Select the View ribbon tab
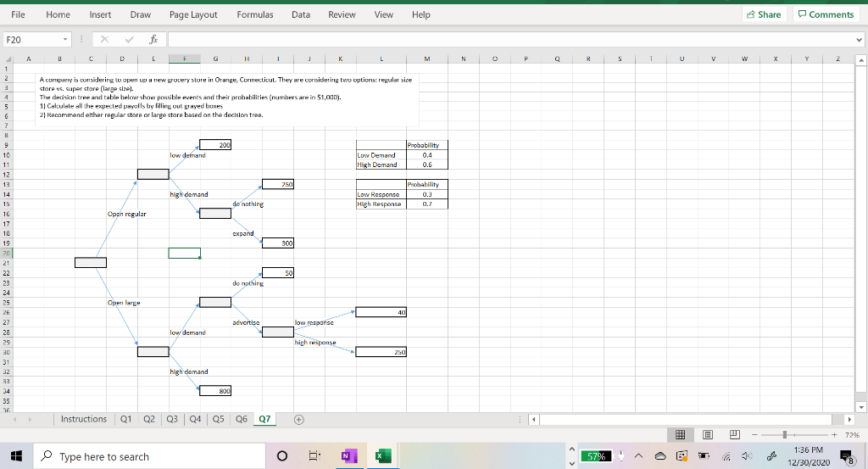Viewport: 868px width, 469px height. [x=384, y=14]
